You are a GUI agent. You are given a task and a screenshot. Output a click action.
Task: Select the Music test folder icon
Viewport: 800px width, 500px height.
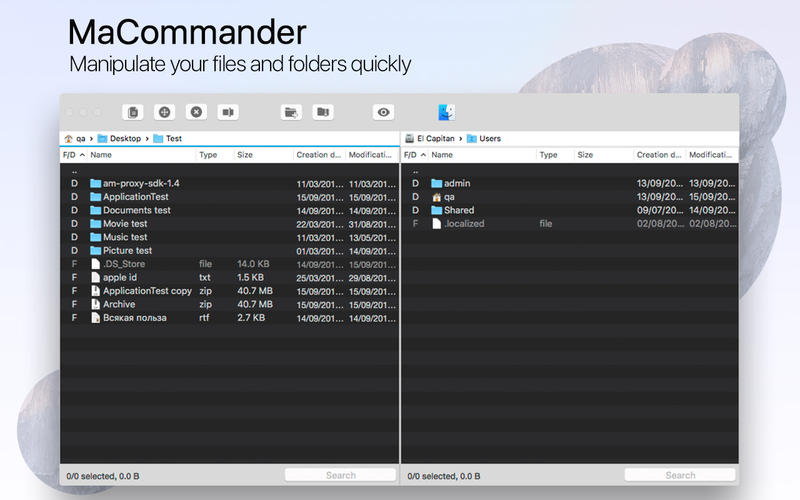95,237
